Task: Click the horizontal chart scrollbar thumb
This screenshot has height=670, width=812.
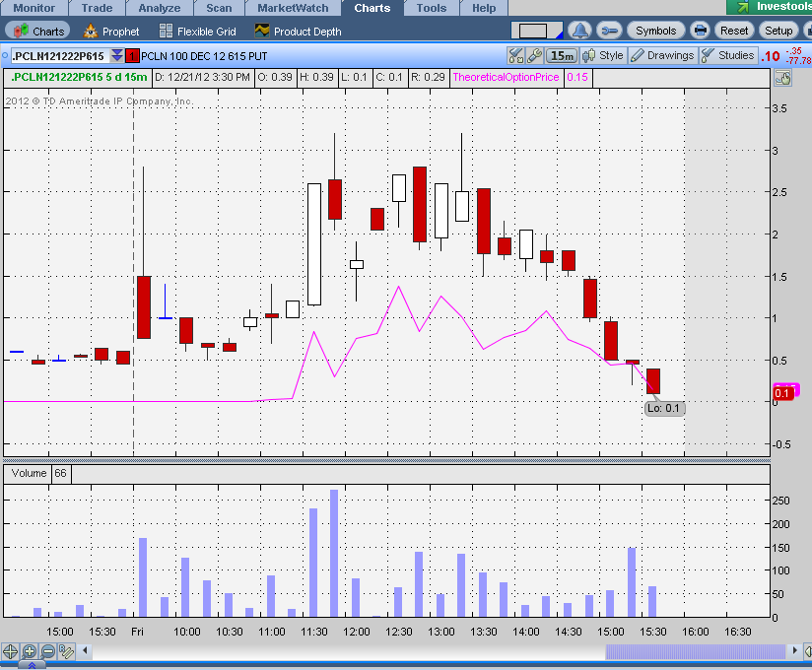Action: click(696, 651)
